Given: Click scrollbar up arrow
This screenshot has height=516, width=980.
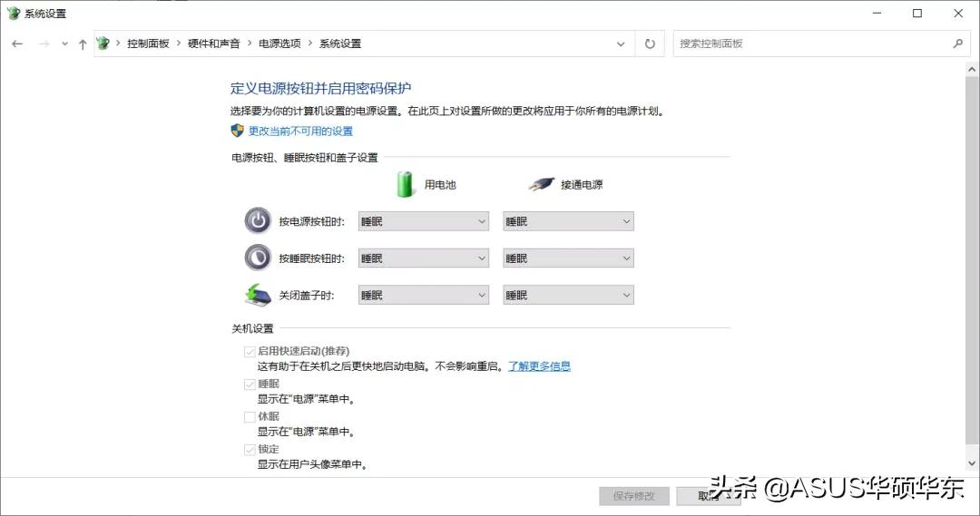Looking at the screenshot, I should (972, 68).
